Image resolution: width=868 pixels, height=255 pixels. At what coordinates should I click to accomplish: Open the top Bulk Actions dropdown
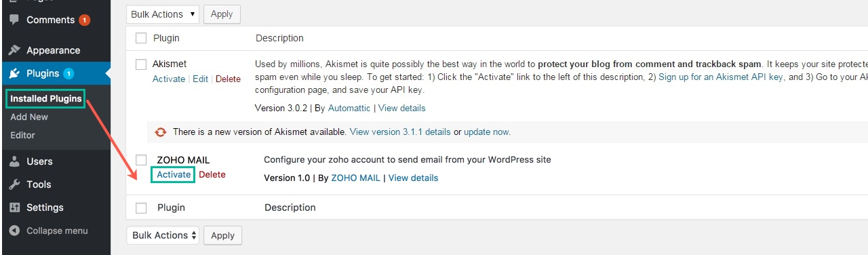tap(163, 14)
